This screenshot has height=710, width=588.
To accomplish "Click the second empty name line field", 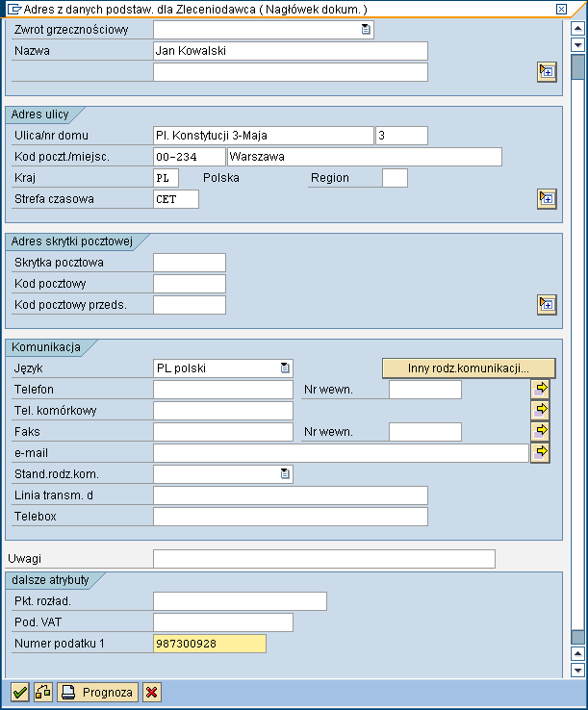I will (x=291, y=72).
